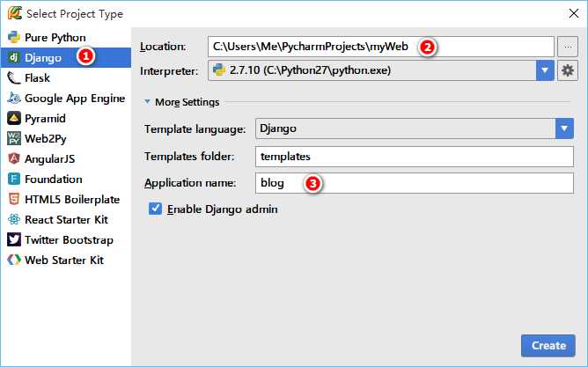The height and width of the screenshot is (367, 588).
Task: Select the Pure Python project icon
Action: pyautogui.click(x=14, y=37)
